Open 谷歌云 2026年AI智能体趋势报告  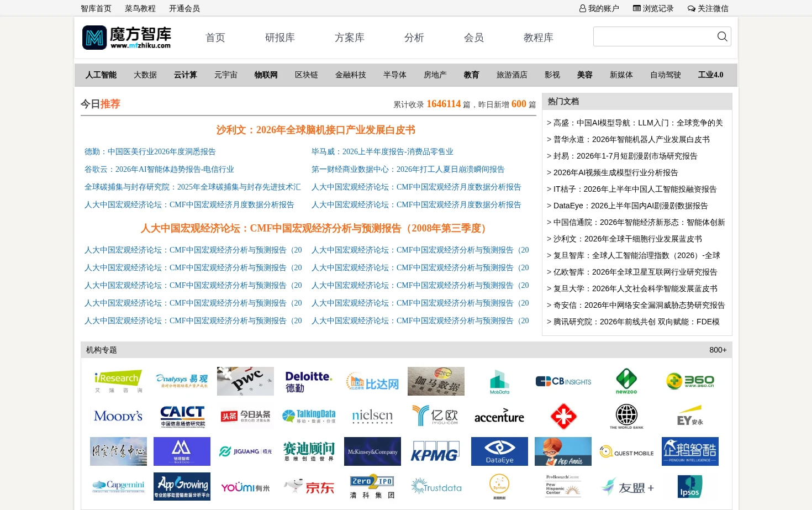(x=159, y=169)
